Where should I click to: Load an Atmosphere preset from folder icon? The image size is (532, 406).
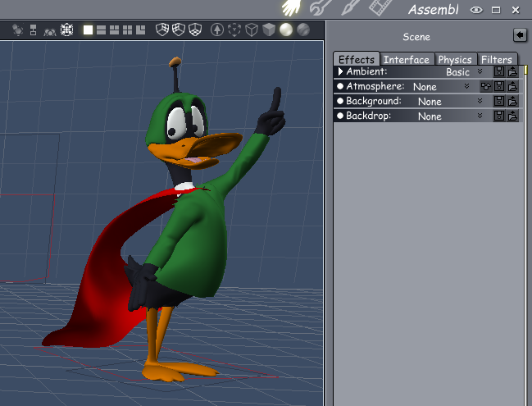tap(512, 86)
